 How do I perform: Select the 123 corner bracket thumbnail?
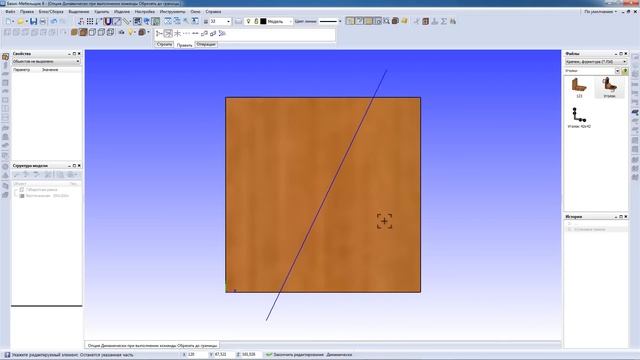(x=579, y=87)
